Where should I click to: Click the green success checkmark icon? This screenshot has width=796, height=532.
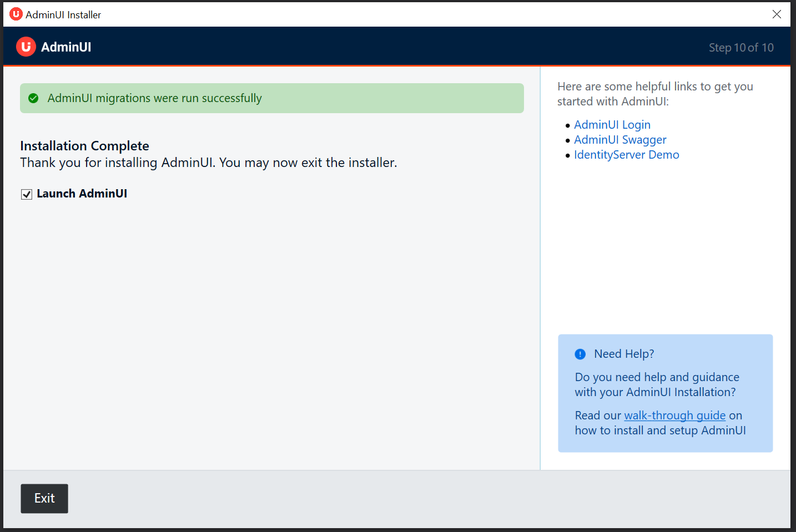[33, 98]
